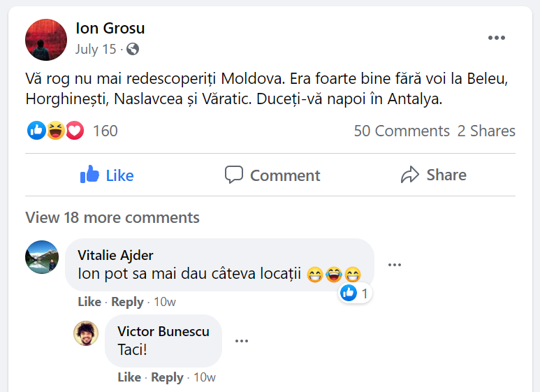
Task: Toggle Like on Vitalie Ajder's comment
Action: pos(89,302)
